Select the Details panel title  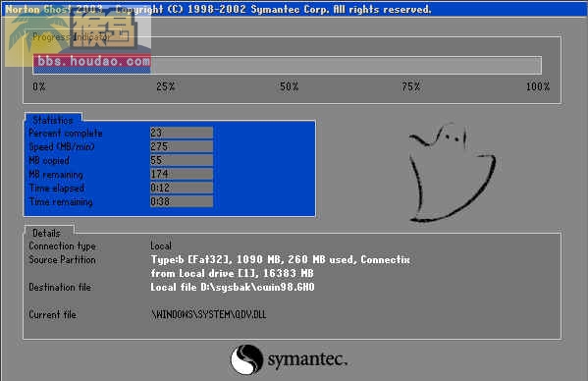(46, 233)
